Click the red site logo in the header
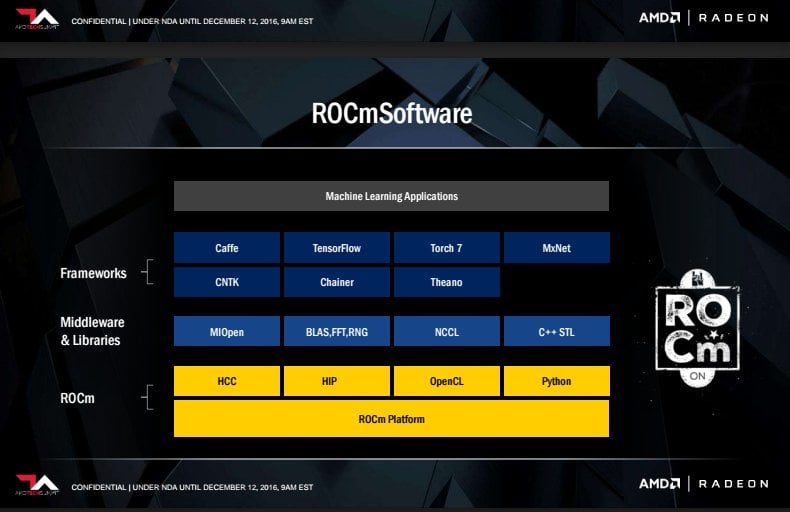Viewport: 790px width, 512px height. tap(37, 19)
